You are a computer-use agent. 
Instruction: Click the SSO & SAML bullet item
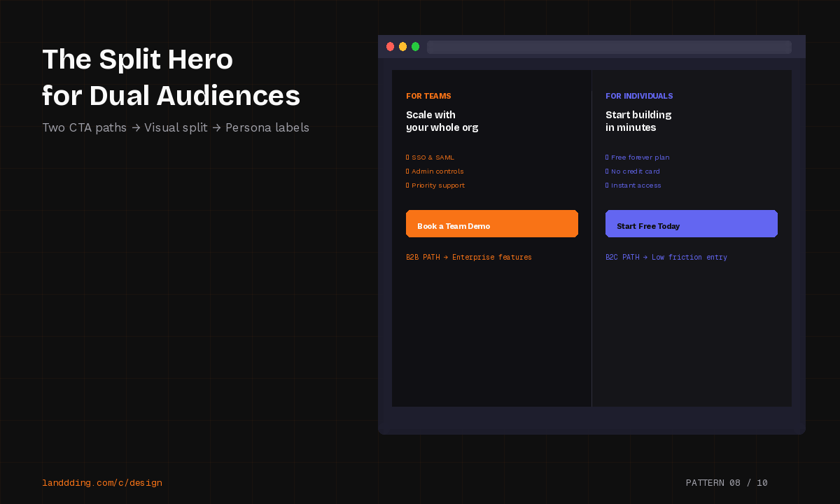(x=432, y=157)
